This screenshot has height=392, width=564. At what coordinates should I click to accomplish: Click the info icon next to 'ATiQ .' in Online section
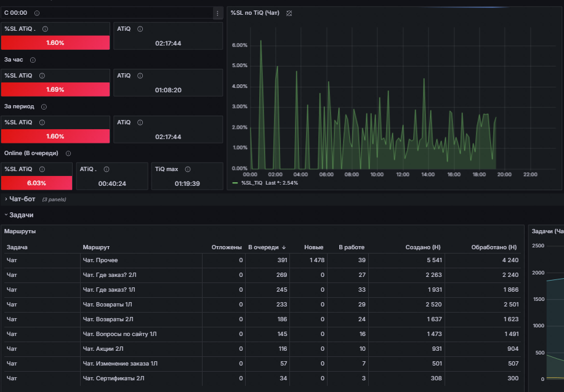(x=107, y=169)
